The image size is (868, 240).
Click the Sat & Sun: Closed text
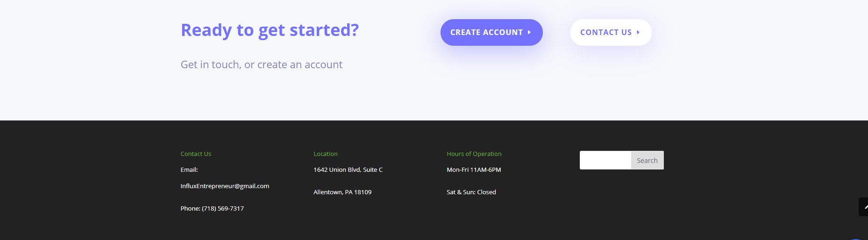click(471, 192)
